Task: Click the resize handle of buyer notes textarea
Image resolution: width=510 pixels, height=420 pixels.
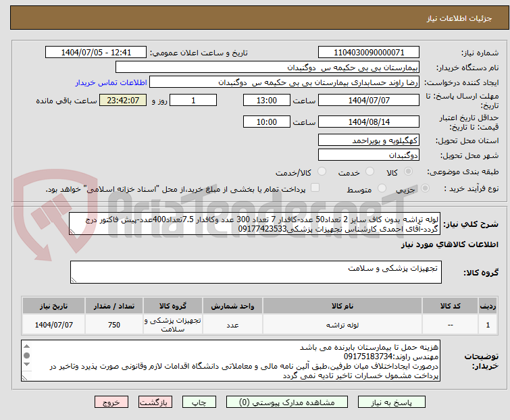Action: point(25,377)
